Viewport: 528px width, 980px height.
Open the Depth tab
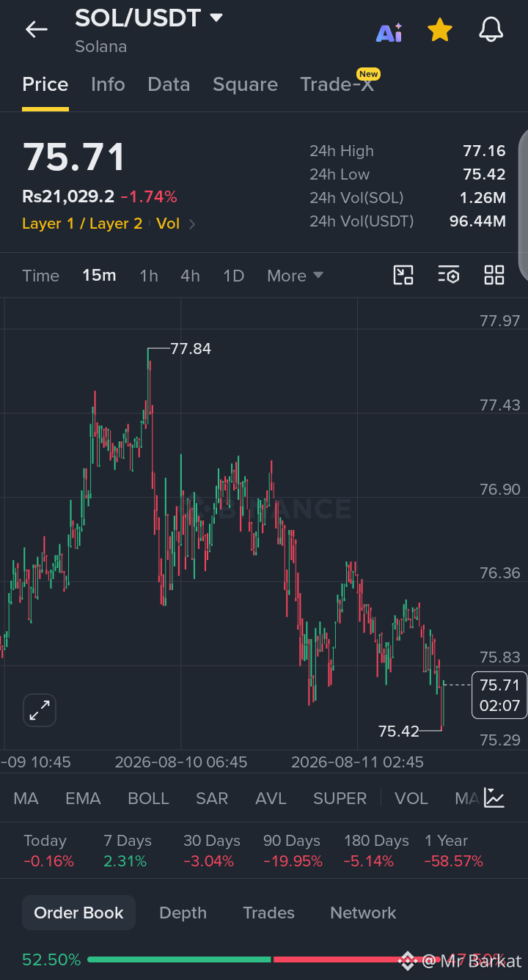click(x=183, y=913)
